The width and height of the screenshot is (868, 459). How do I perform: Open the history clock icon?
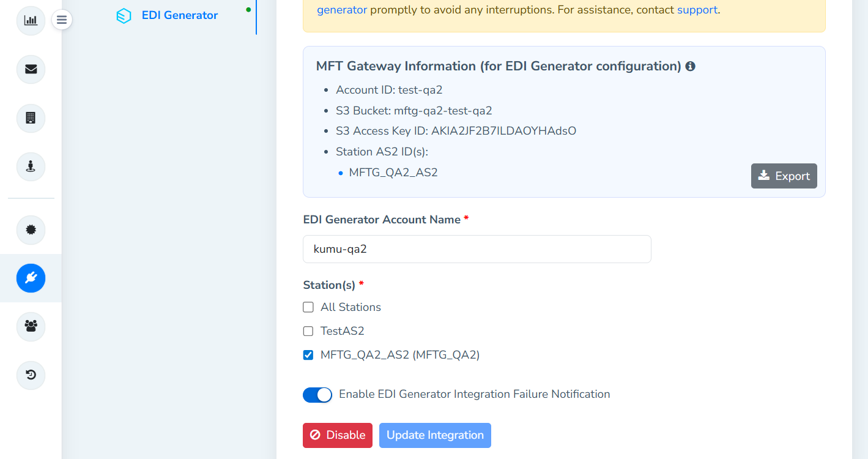[31, 375]
